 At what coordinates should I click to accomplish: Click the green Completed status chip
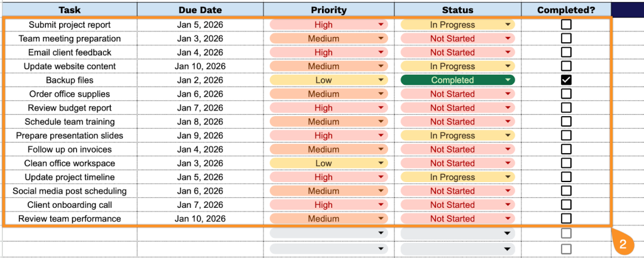pos(453,80)
